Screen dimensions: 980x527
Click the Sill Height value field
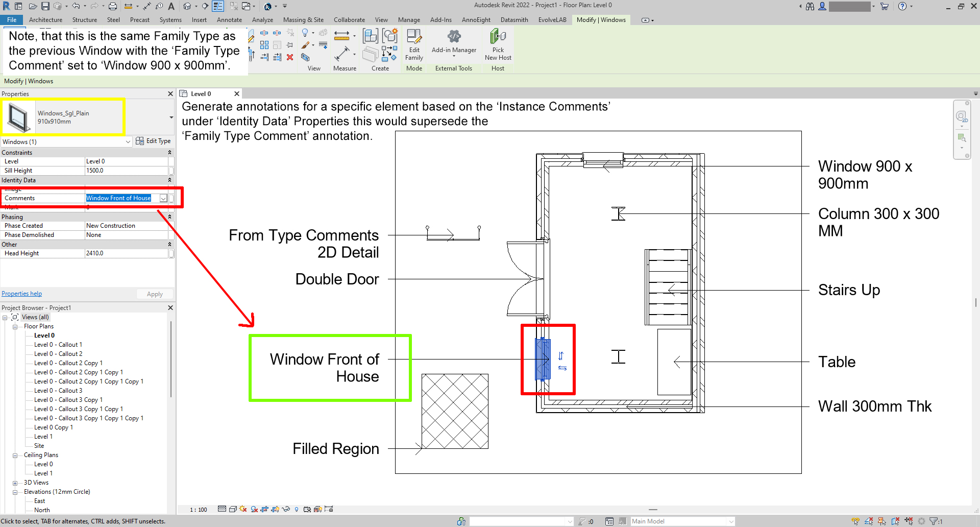pos(127,171)
